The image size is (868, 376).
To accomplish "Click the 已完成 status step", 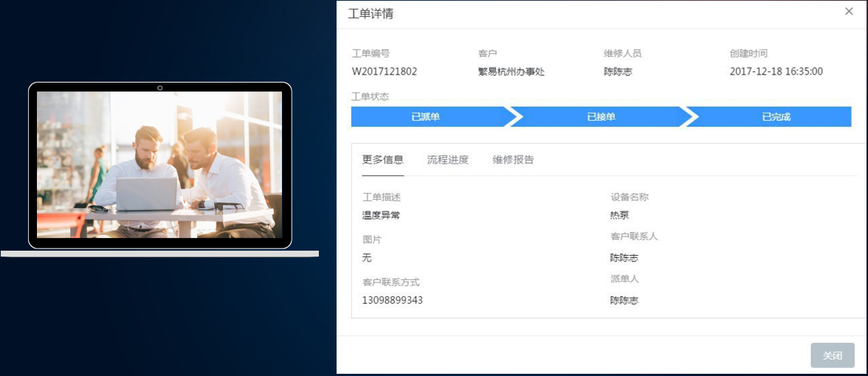I will [776, 116].
